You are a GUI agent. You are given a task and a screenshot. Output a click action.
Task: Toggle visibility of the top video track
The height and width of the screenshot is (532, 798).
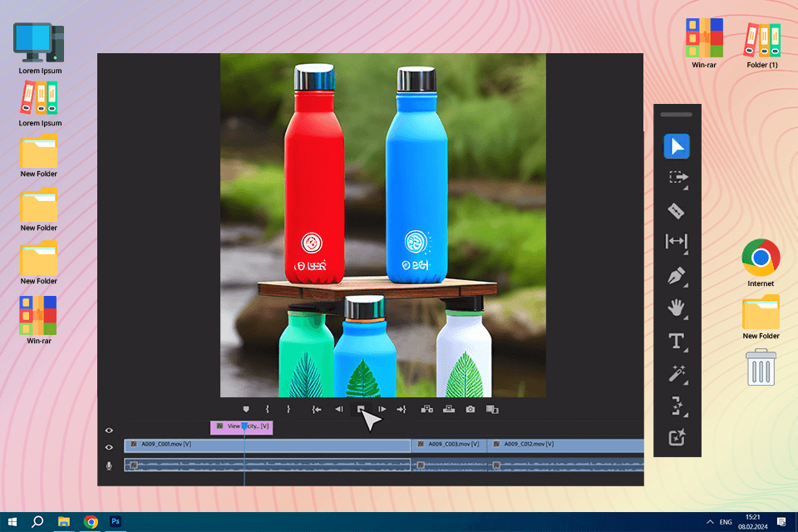pos(109,431)
